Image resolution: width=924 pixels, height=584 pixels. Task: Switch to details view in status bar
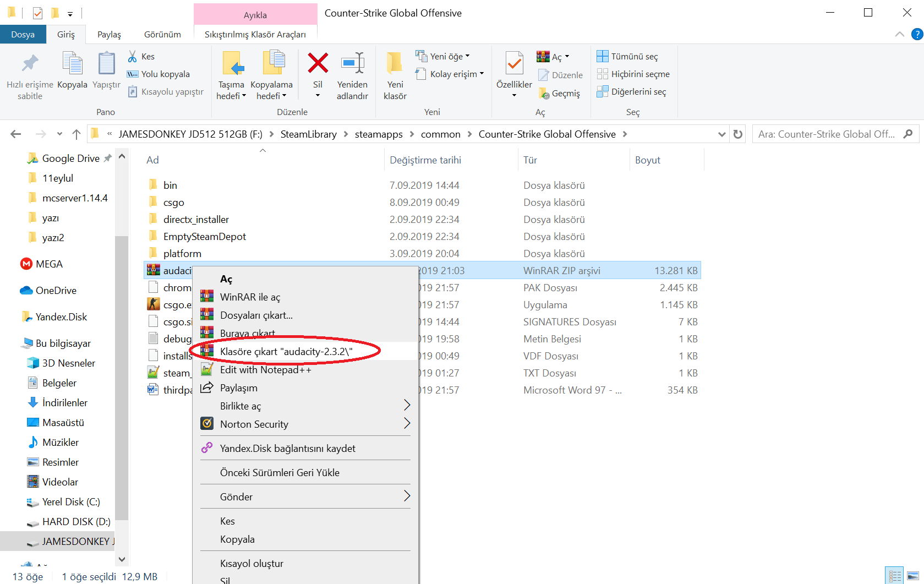pyautogui.click(x=894, y=575)
